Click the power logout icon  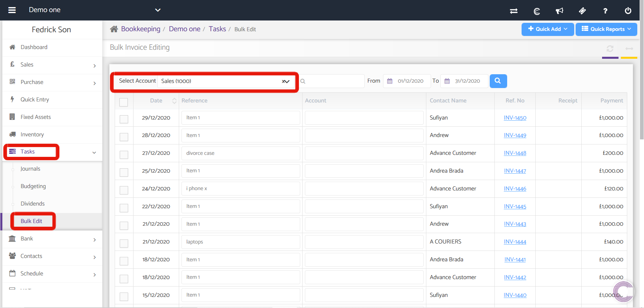(628, 10)
